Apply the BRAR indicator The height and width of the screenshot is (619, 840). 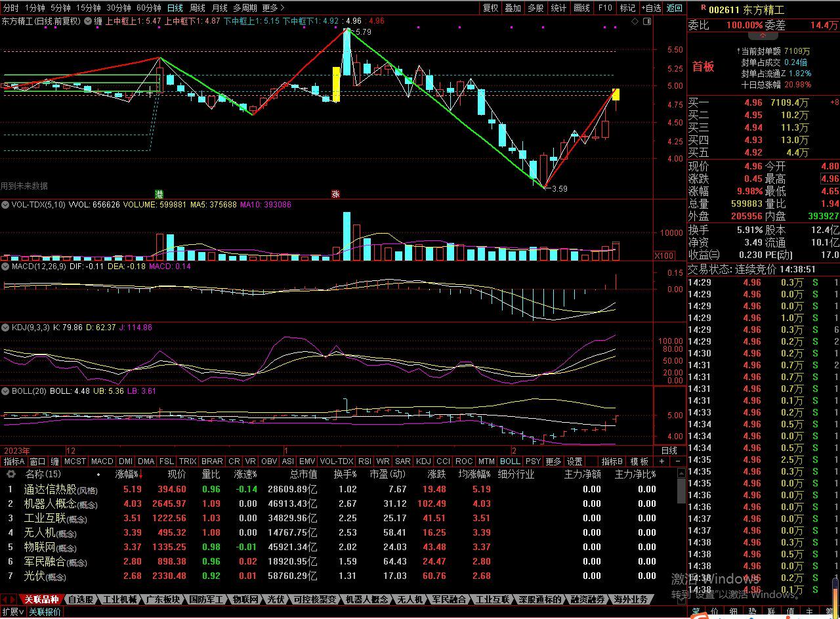coord(212,461)
